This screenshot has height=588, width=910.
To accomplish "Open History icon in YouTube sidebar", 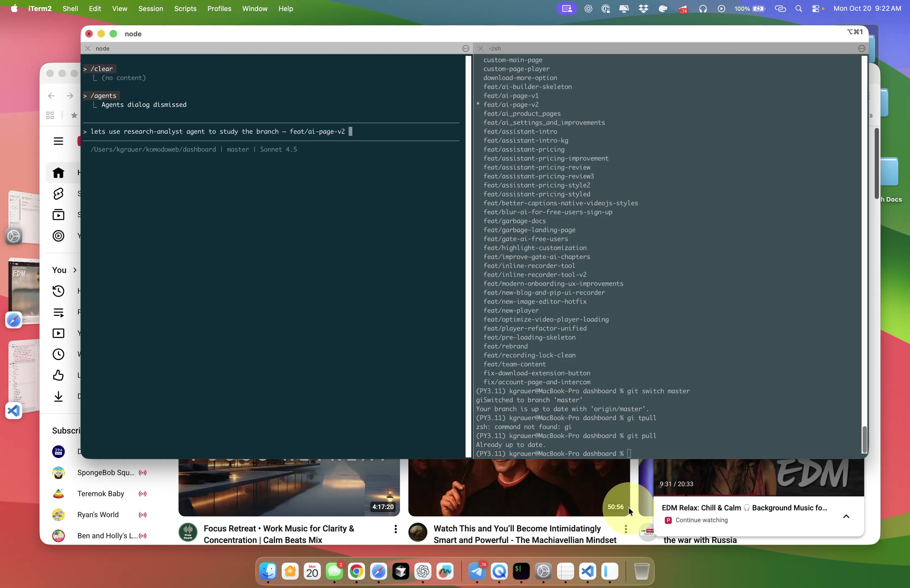I will (58, 291).
